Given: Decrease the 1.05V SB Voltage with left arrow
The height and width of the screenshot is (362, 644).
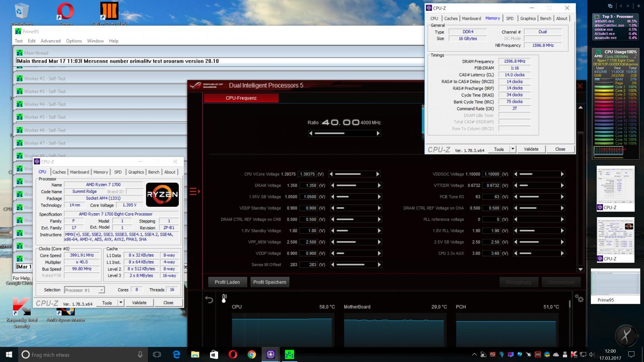Looking at the screenshot, I should (332, 197).
